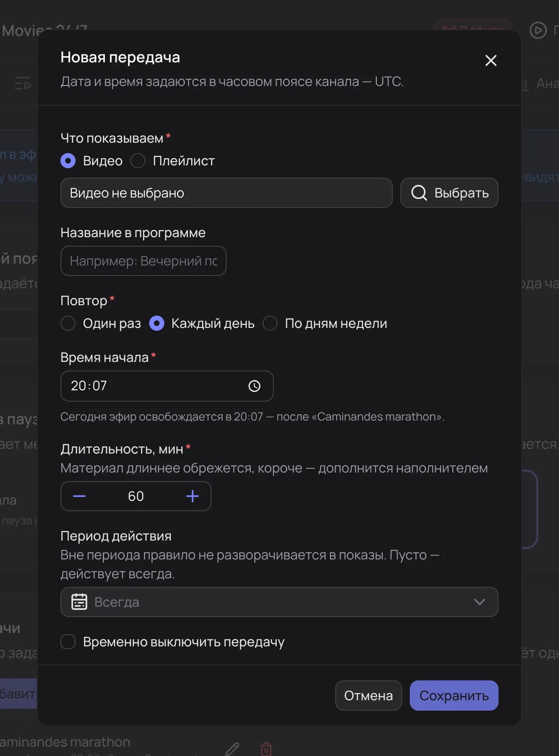
Task: Click the playlist icon in background toolbar
Action: point(23,84)
